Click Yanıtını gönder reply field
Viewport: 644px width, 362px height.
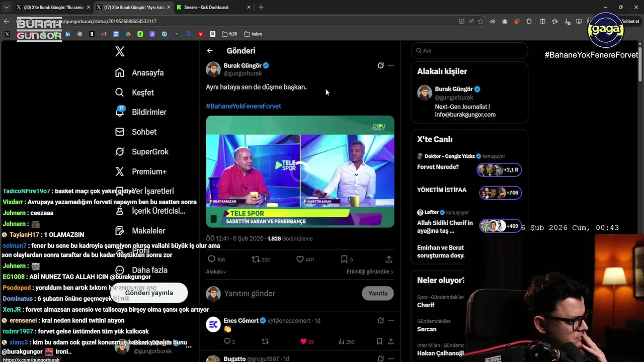pyautogui.click(x=290, y=294)
